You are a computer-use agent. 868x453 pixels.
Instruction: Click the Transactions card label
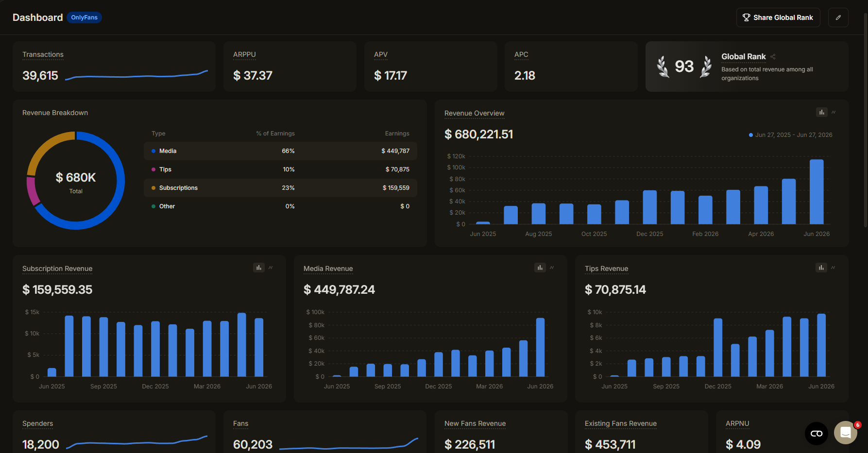(x=43, y=54)
